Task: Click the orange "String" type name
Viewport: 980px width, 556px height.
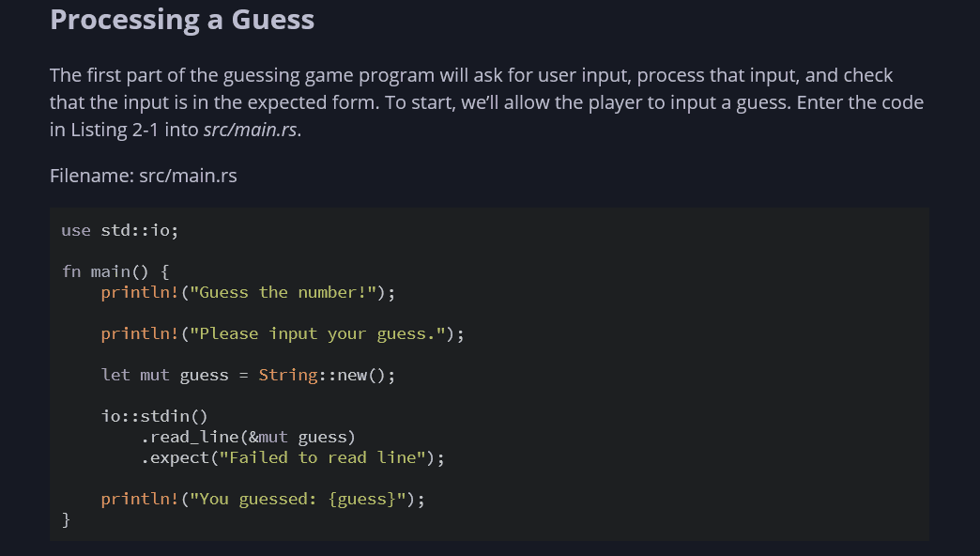Action: 288,375
